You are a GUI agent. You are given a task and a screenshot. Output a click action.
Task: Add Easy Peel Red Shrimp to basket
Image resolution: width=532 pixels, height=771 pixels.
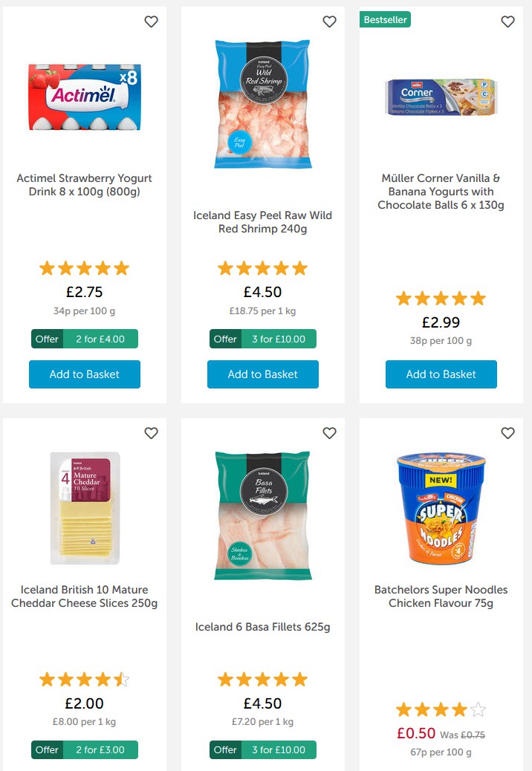pyautogui.click(x=263, y=374)
